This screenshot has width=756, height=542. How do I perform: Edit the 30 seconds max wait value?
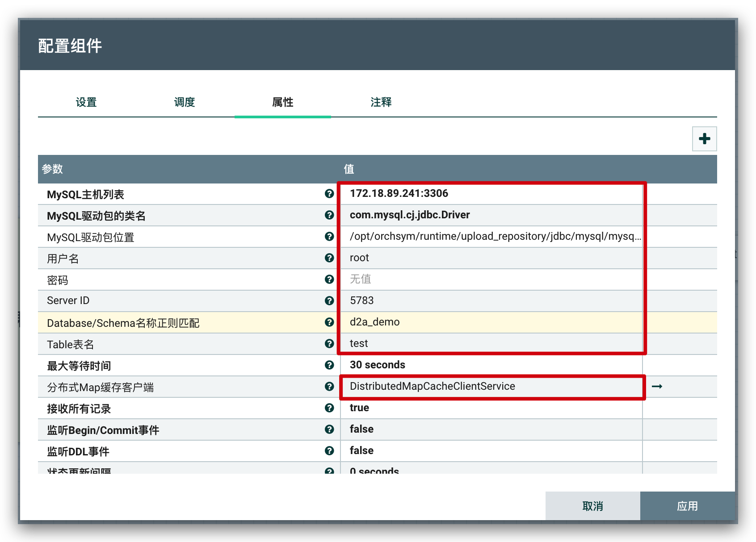click(491, 365)
